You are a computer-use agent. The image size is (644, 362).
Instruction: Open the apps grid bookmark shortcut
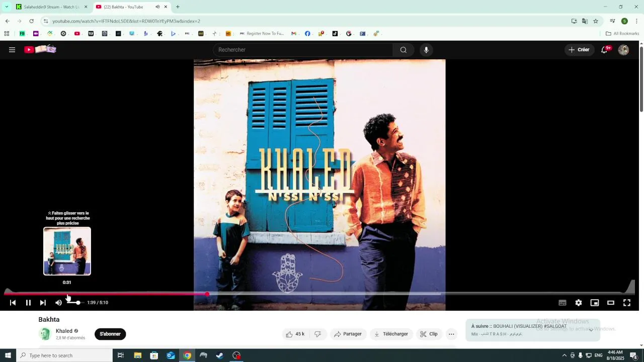click(x=7, y=34)
